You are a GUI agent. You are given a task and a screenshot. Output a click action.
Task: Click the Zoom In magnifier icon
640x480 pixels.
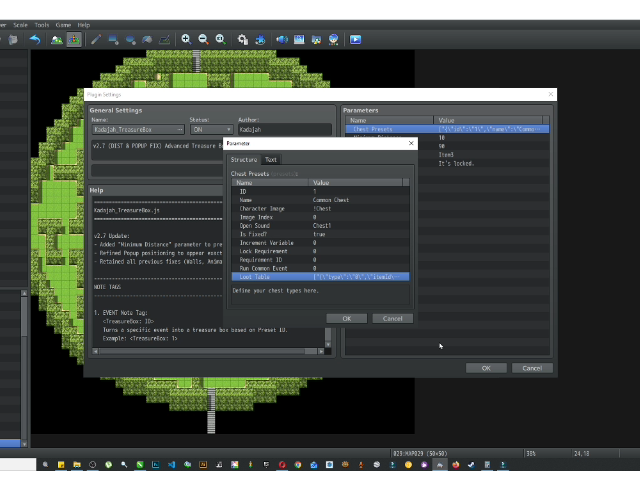pos(186,40)
